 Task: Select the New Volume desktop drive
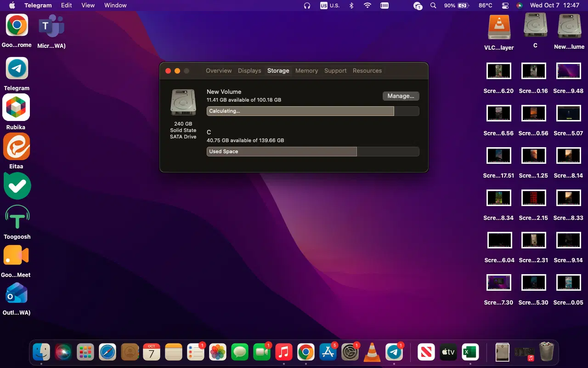point(569,27)
